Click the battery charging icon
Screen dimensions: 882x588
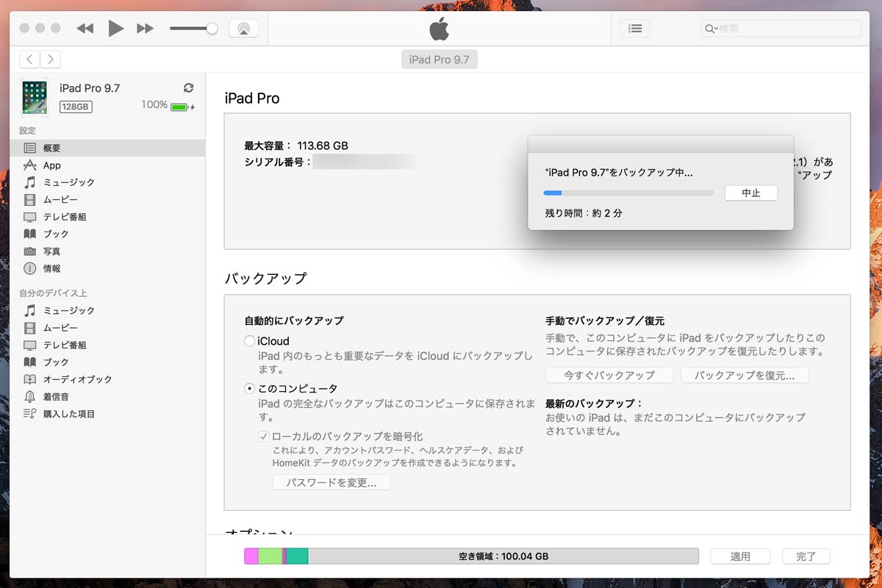click(x=182, y=107)
